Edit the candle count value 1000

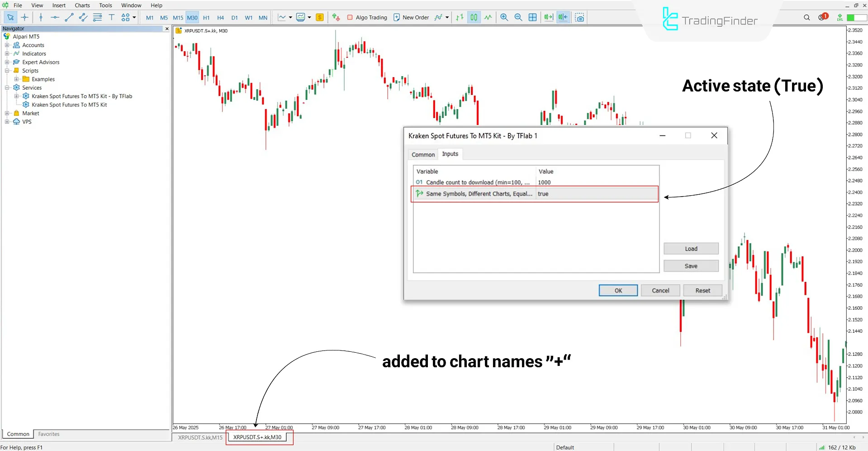tap(597, 182)
